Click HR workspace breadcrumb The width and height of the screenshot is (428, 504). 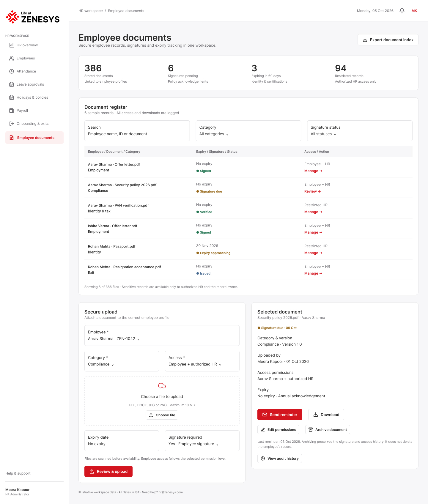pyautogui.click(x=91, y=11)
